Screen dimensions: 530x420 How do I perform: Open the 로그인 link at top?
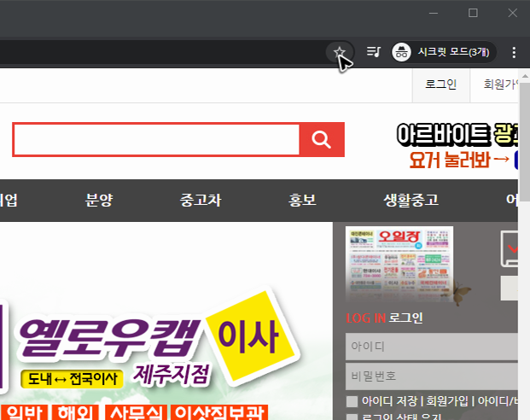440,85
